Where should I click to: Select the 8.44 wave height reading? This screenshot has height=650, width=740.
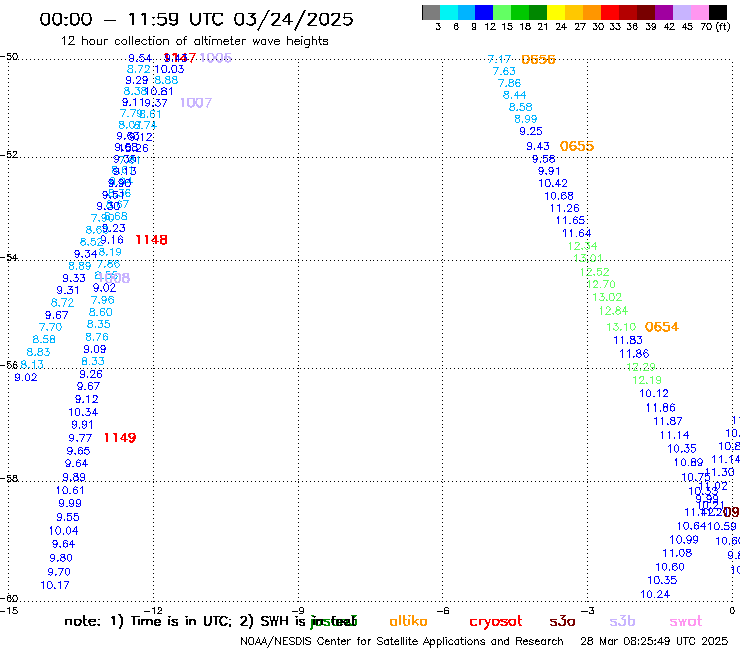pyautogui.click(x=514, y=95)
